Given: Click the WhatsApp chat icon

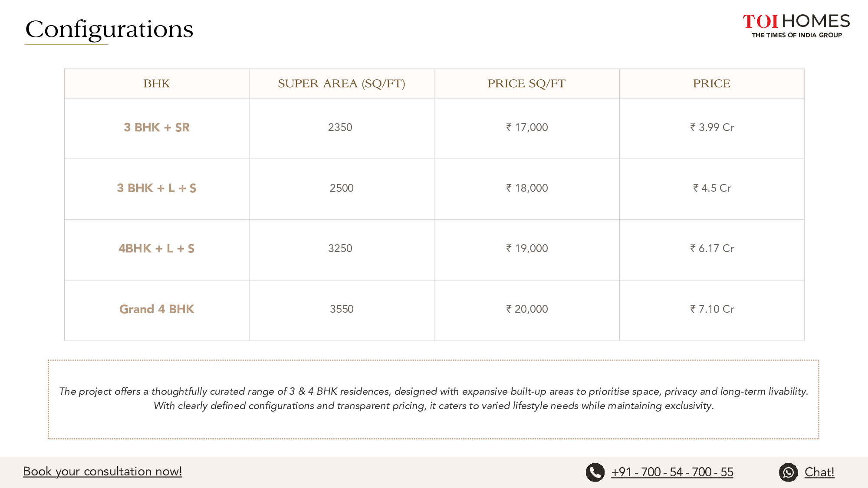Looking at the screenshot, I should pyautogui.click(x=788, y=472).
